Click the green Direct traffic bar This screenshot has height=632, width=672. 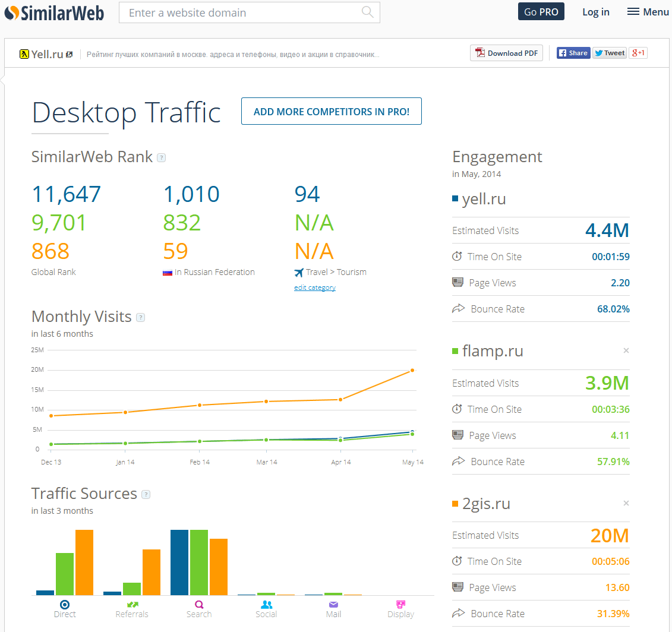[65, 574]
